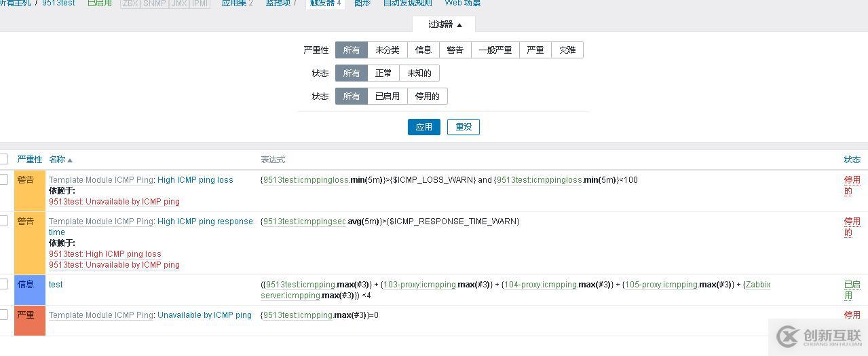Viewport: 868px width, 356px height.
Task: Select severity filter 灾难
Action: [x=567, y=50]
